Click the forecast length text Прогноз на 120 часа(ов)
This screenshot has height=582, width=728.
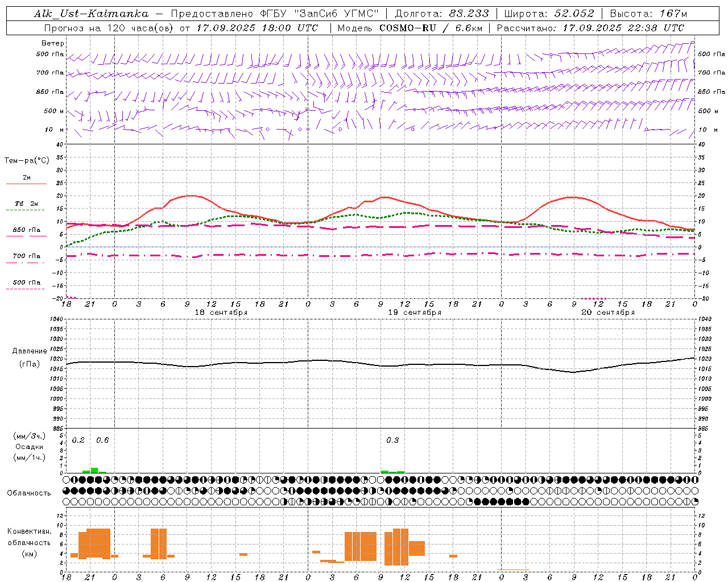pos(109,28)
